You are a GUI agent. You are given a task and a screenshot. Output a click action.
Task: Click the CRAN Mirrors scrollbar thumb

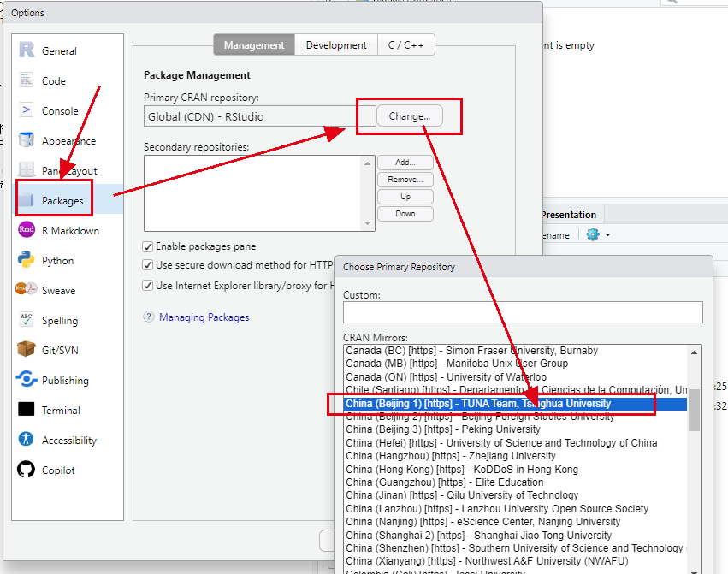pyautogui.click(x=694, y=410)
